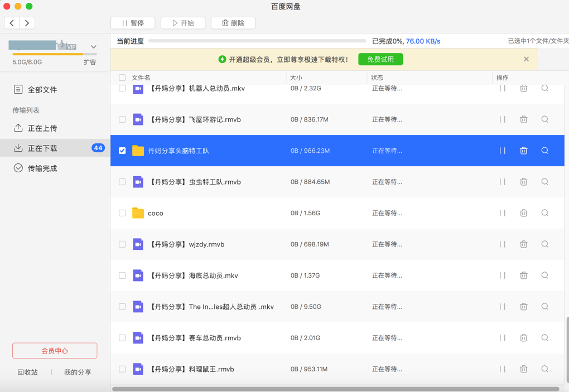The image size is (569, 392).
Task: Click the 76.00 KB/s speed text
Action: 423,41
